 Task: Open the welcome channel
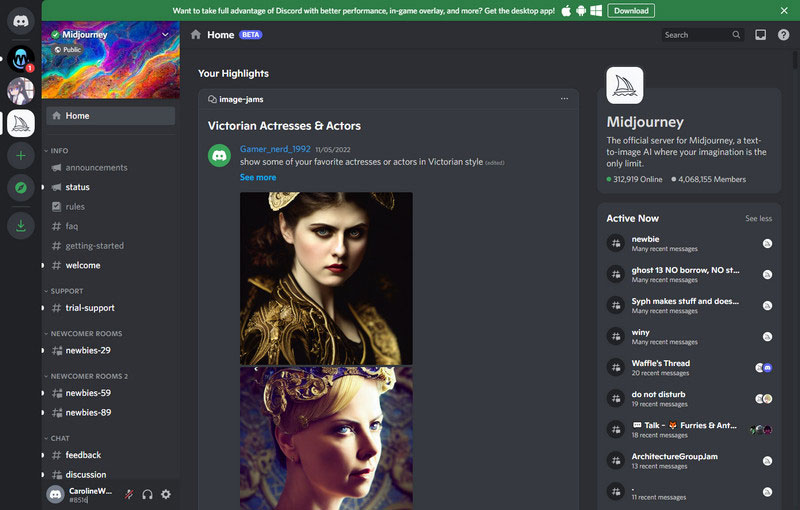110,265
